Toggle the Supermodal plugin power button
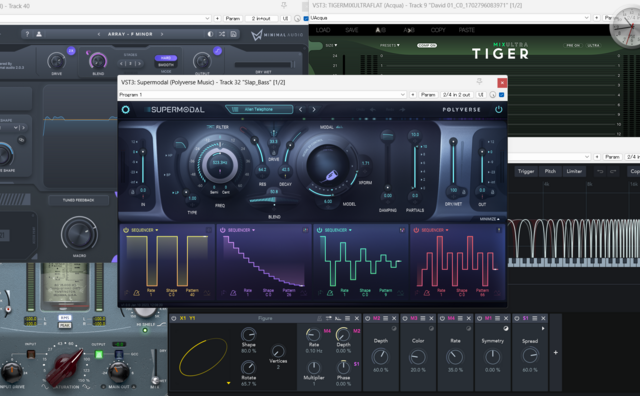This screenshot has width=640, height=396. (x=498, y=109)
